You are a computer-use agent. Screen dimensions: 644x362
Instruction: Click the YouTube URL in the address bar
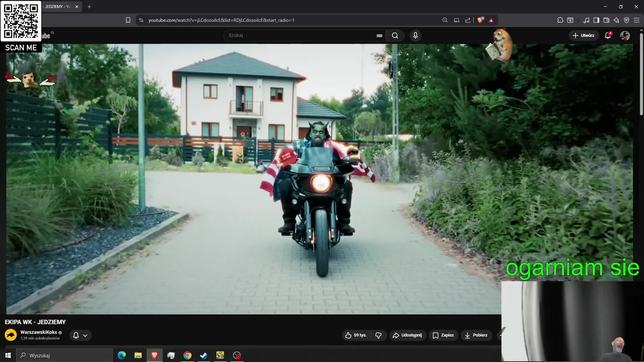pos(221,20)
